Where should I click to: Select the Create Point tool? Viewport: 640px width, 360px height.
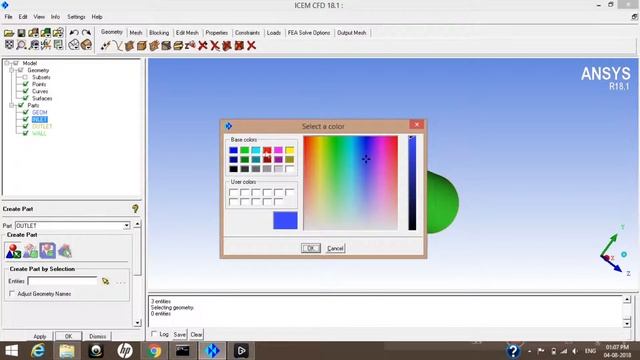click(105, 46)
